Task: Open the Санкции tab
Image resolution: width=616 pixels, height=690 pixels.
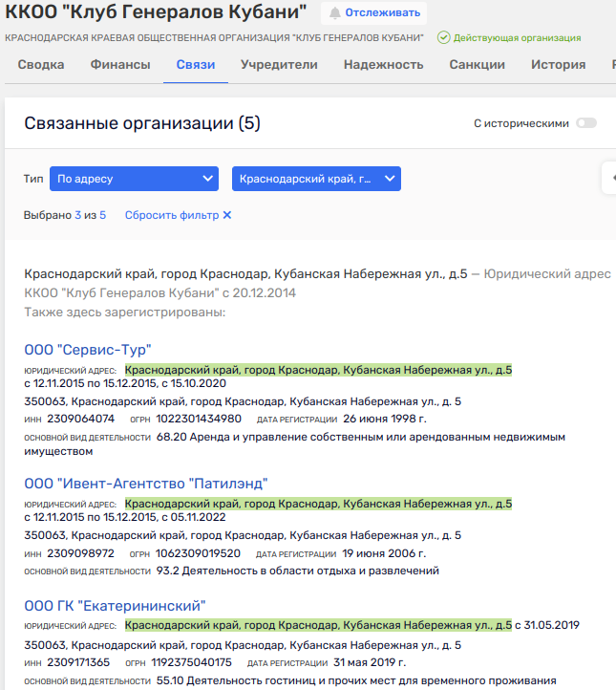Action: coord(478,65)
